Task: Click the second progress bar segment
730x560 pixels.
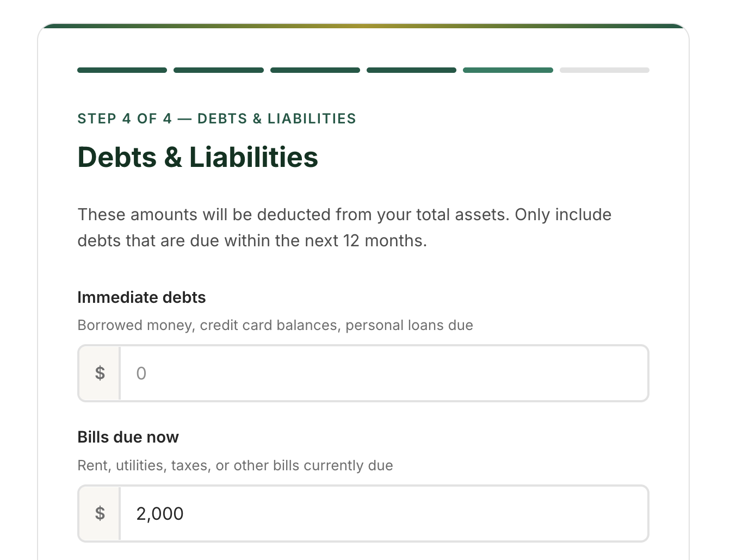Action: pyautogui.click(x=218, y=70)
